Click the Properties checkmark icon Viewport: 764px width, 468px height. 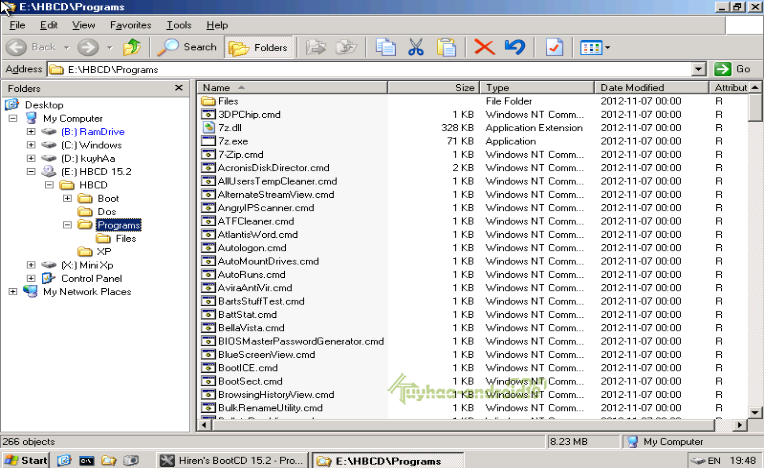(x=554, y=47)
